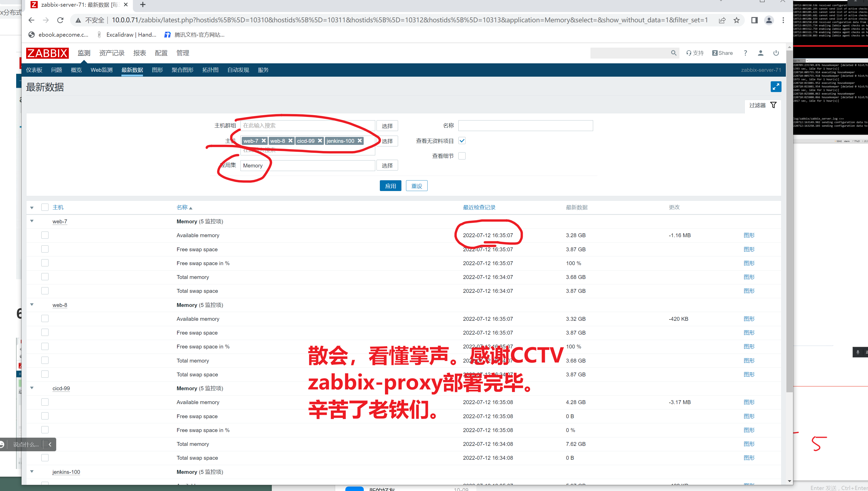The height and width of the screenshot is (491, 868).
Task: Uncheck the 查看无资料项目 checkbox
Action: (462, 141)
